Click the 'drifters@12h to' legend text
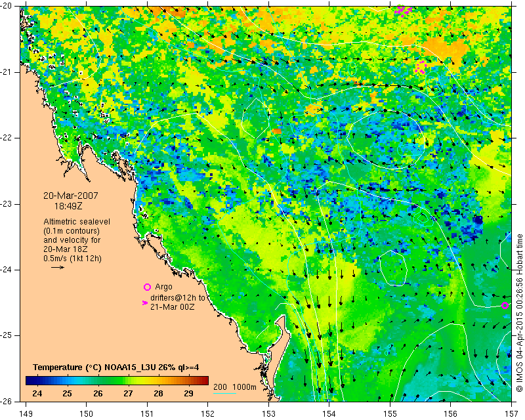525x420 pixels. [x=177, y=298]
